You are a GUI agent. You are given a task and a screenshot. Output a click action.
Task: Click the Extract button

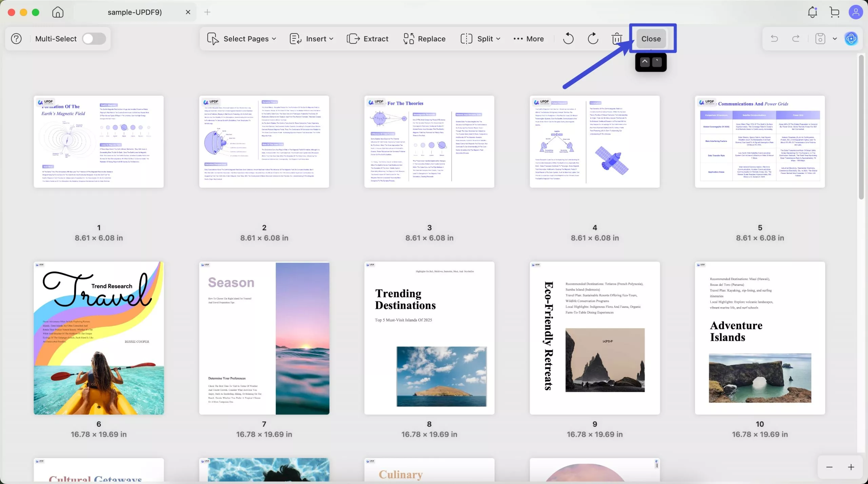pos(368,39)
